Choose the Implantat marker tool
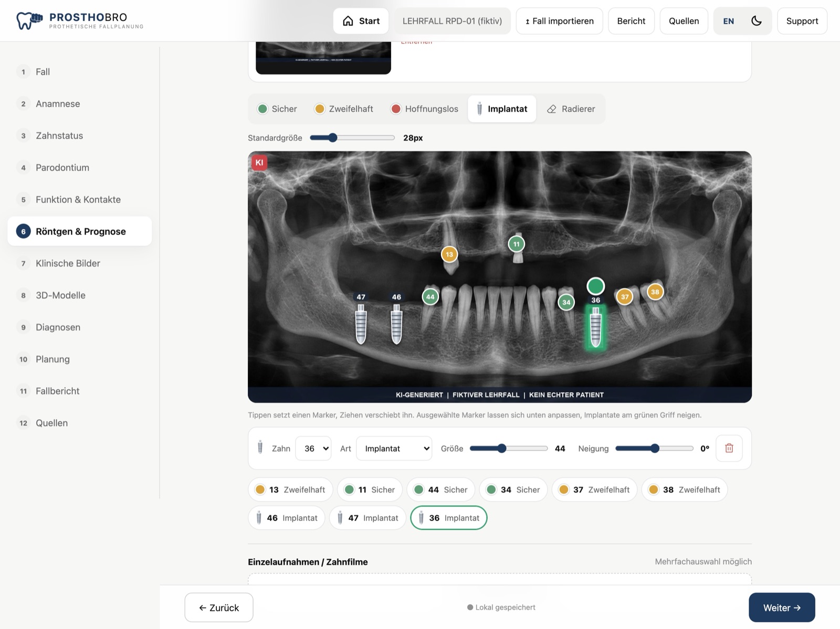The height and width of the screenshot is (629, 840). tap(502, 109)
